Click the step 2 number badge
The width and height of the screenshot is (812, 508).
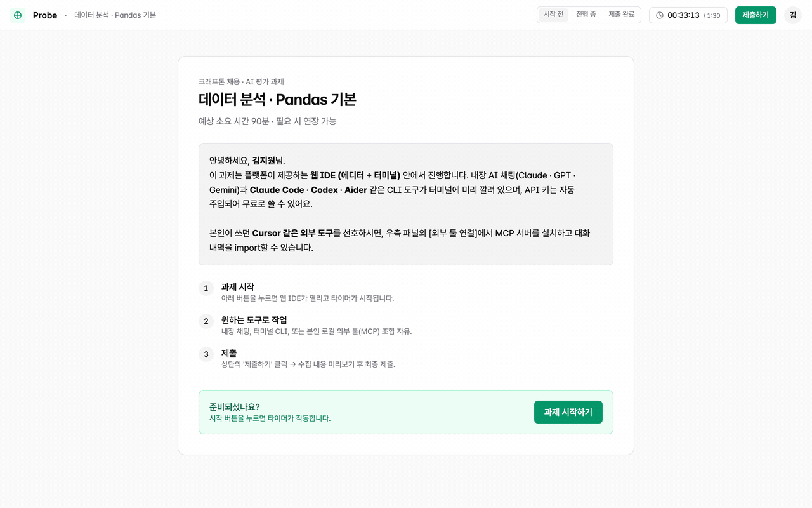[206, 321]
